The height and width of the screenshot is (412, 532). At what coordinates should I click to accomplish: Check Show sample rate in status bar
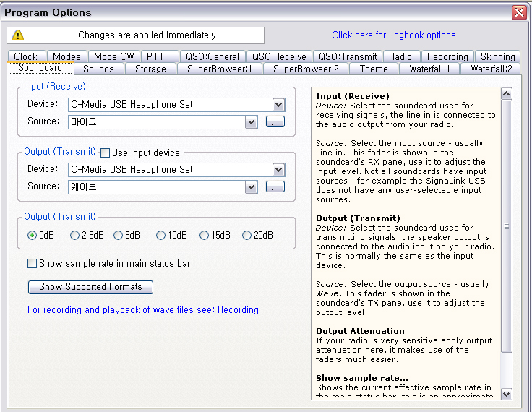coord(32,264)
